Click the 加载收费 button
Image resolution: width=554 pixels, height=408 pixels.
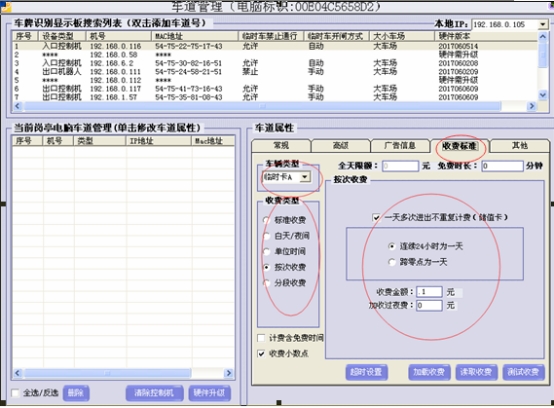(x=429, y=372)
